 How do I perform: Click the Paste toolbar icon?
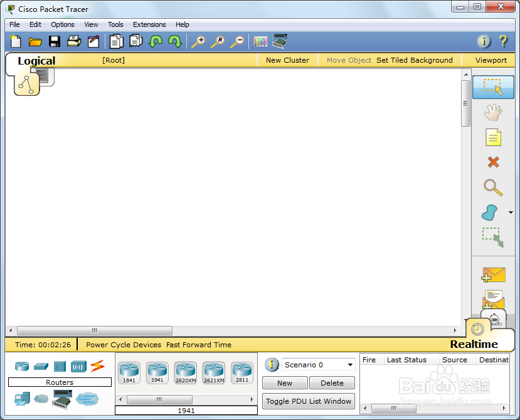[136, 41]
